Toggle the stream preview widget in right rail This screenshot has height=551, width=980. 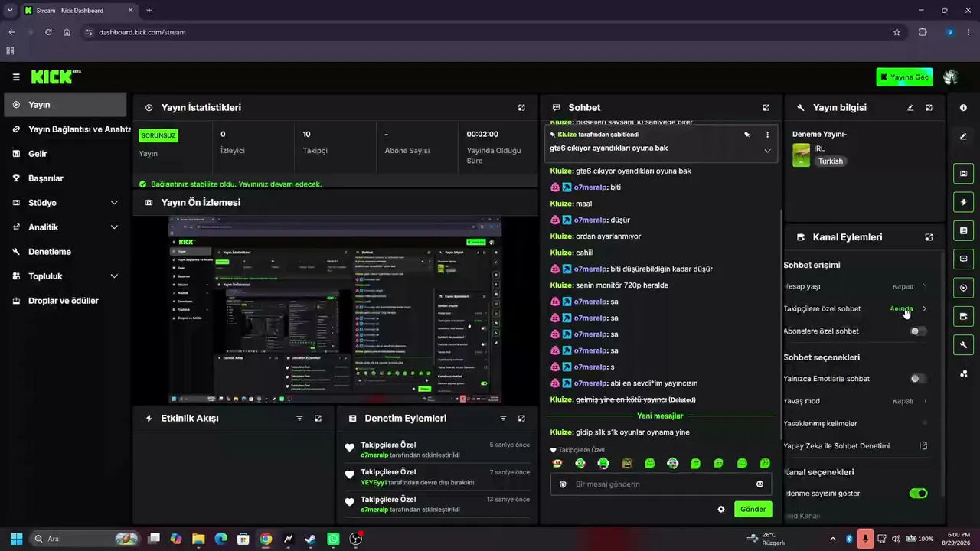click(963, 174)
